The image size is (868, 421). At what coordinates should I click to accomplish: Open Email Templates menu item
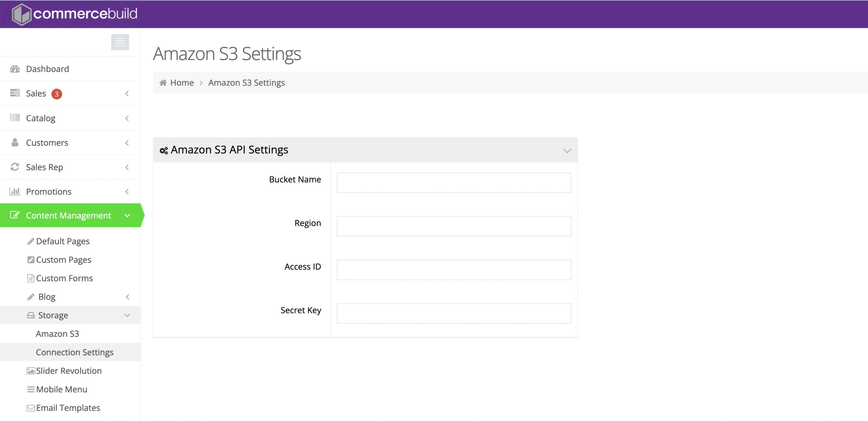[x=68, y=408]
